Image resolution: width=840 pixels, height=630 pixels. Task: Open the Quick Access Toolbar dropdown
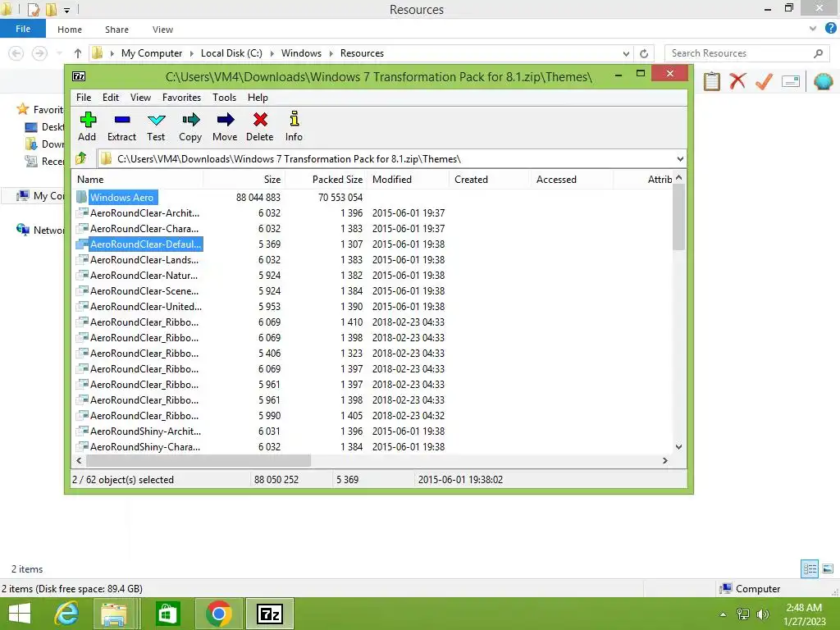(x=67, y=10)
